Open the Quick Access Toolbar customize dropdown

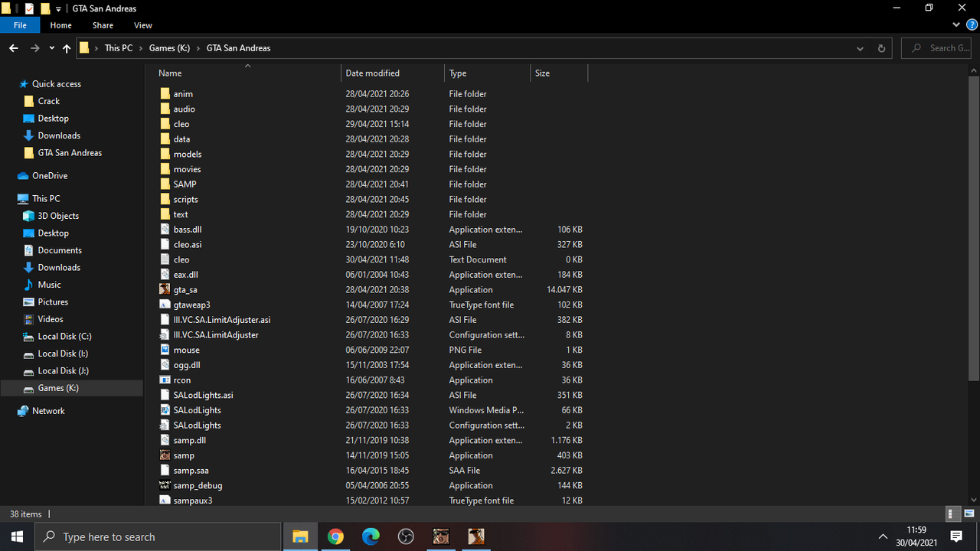(x=59, y=9)
